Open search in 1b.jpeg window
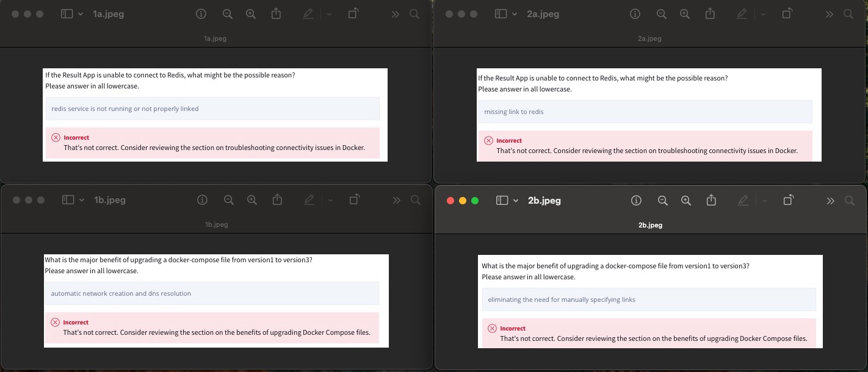 (x=416, y=200)
